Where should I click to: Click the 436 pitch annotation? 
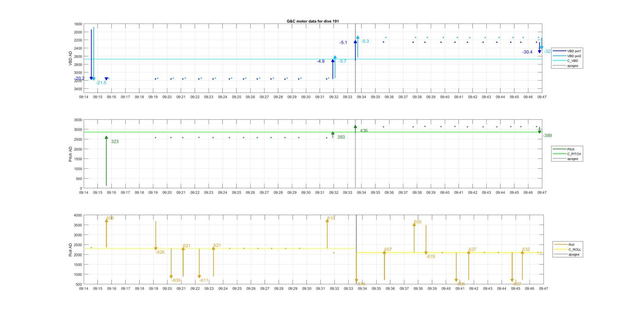point(364,131)
